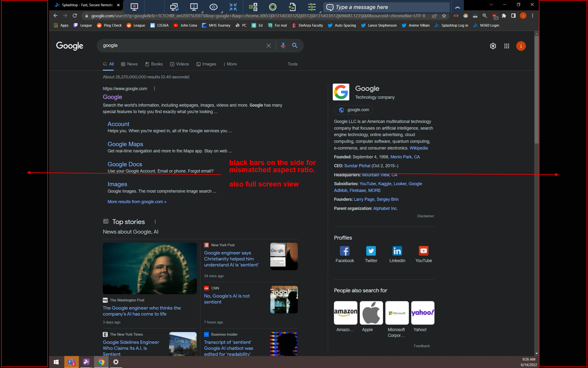Open the Apps bookmark
The width and height of the screenshot is (588, 368).
point(61,25)
